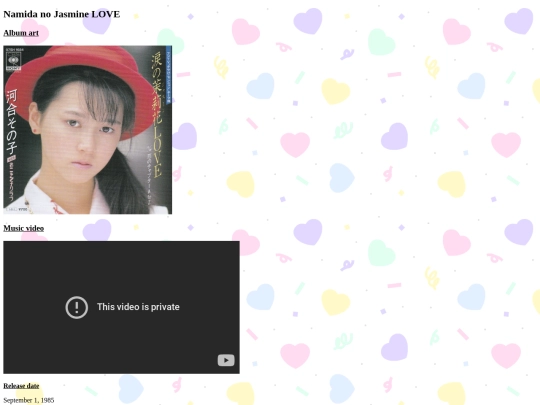Viewport: 540px width, 405px height.
Task: Click the 'This video is private' message
Action: (x=138, y=307)
